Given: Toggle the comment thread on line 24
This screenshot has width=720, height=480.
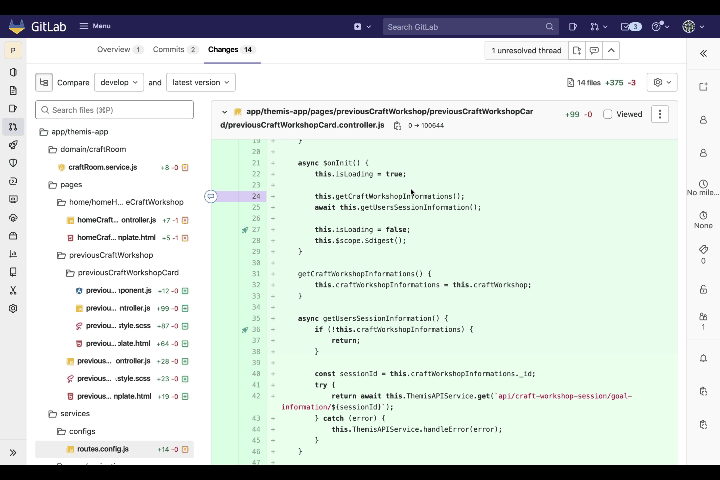Looking at the screenshot, I should pos(210,196).
